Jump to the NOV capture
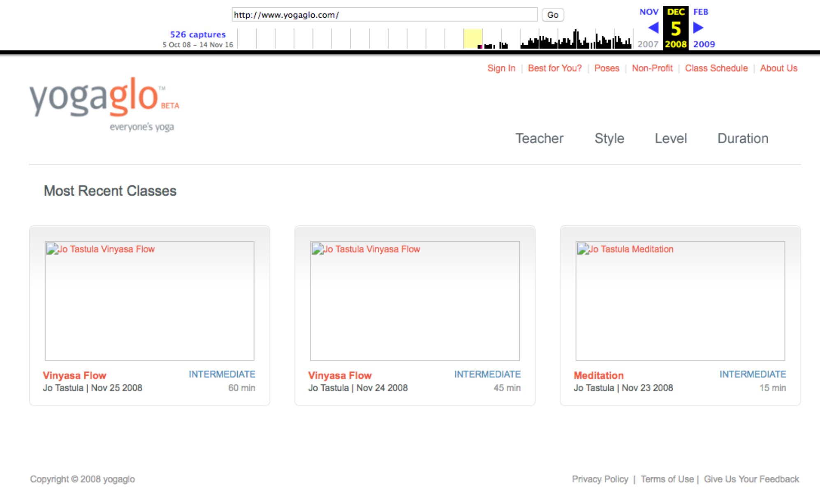The image size is (820, 504). tap(649, 12)
